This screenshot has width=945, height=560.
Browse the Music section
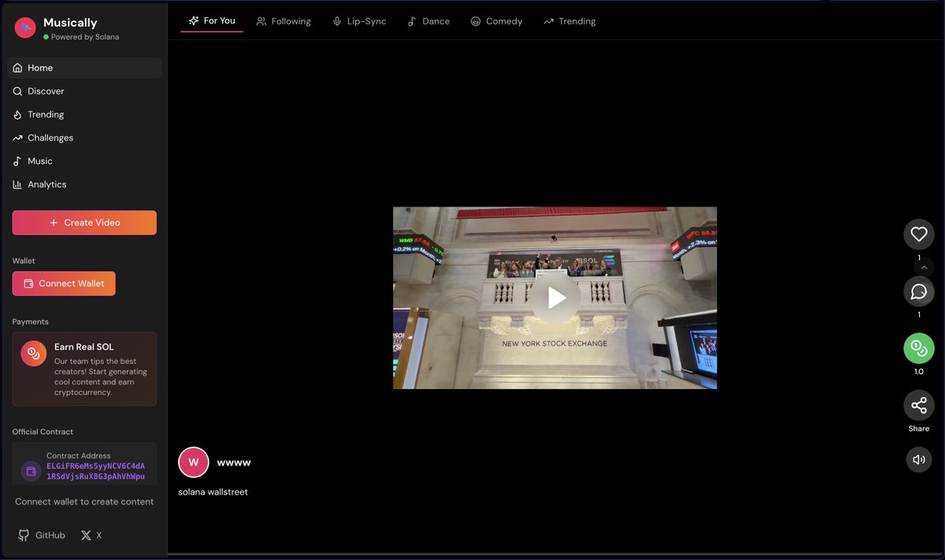(x=41, y=161)
